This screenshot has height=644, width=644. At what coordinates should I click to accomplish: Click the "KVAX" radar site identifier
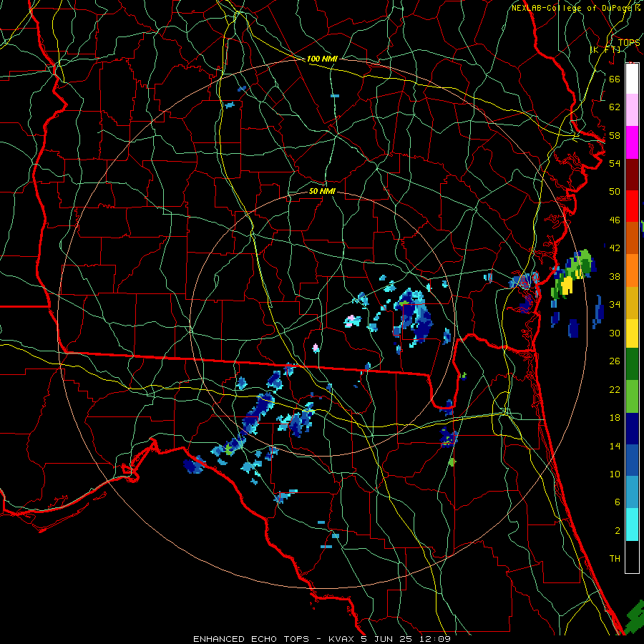pyautogui.click(x=343, y=639)
